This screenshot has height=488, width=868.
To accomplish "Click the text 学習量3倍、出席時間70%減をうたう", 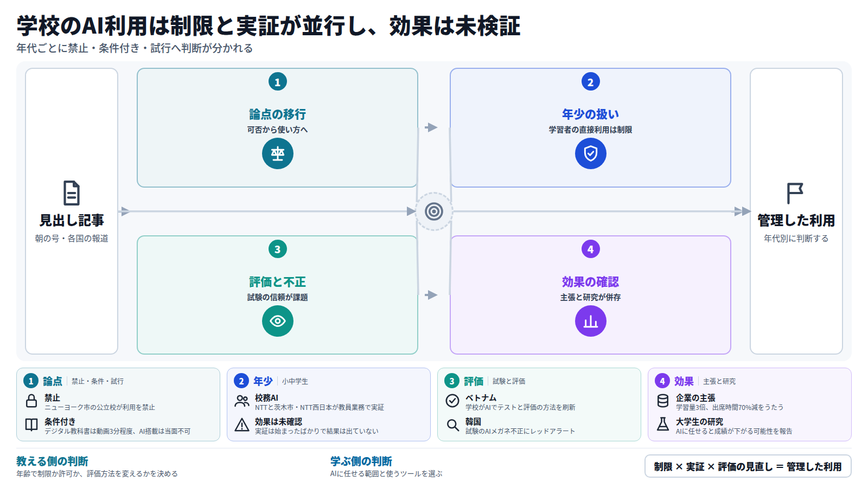I will click(730, 407).
